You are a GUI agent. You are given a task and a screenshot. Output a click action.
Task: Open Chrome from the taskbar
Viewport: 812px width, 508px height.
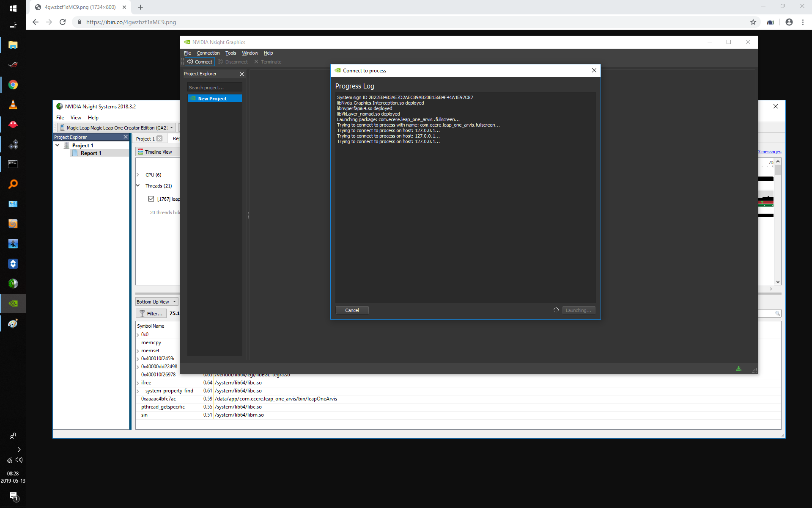click(13, 85)
